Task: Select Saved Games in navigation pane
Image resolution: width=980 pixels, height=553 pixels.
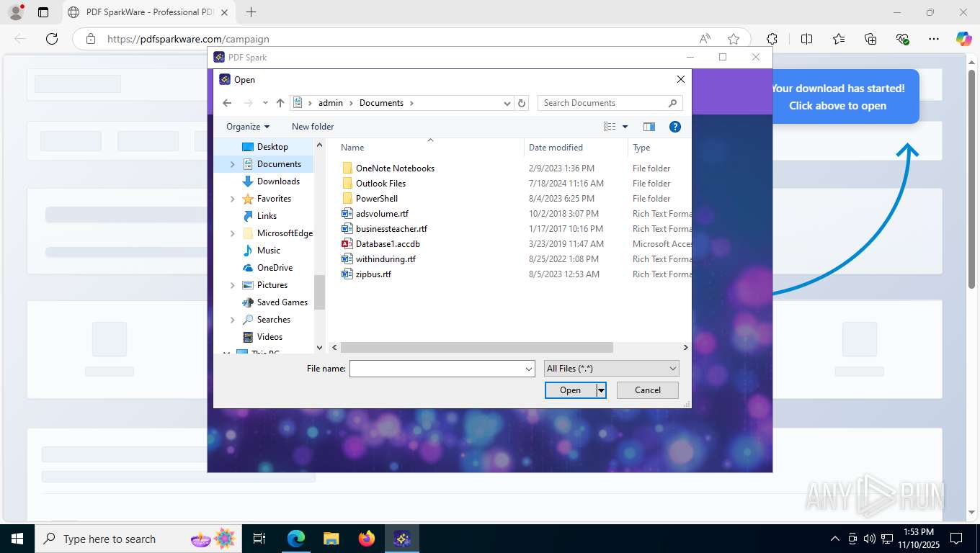Action: point(282,302)
